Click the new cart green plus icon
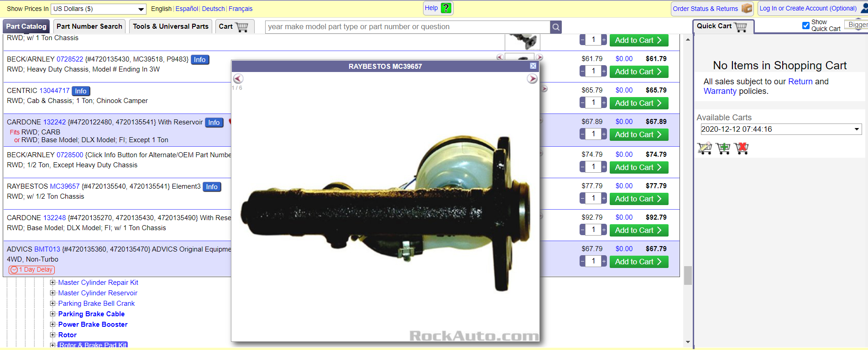This screenshot has width=868, height=350. (x=723, y=148)
